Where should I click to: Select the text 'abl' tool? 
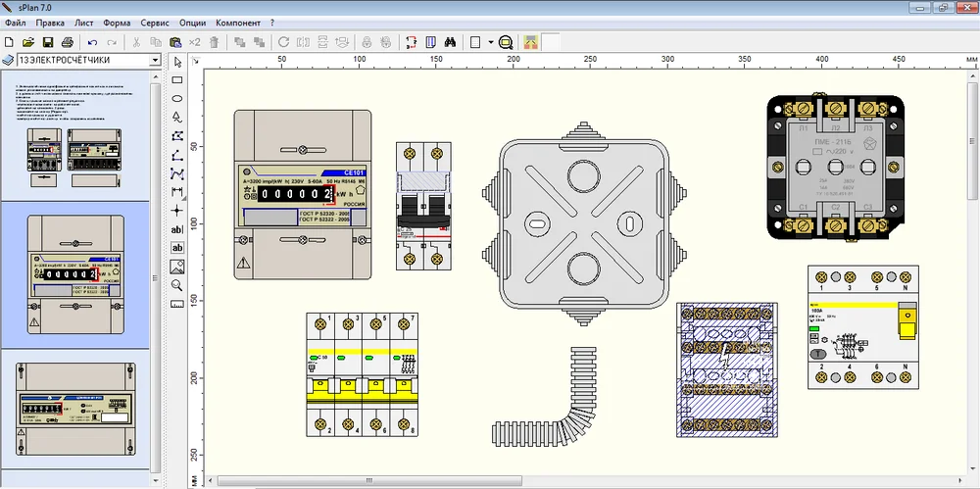point(177,229)
